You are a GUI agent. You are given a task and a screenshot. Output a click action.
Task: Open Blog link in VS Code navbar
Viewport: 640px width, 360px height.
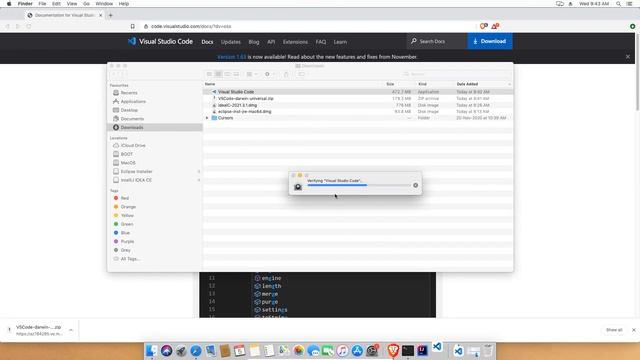coord(254,42)
